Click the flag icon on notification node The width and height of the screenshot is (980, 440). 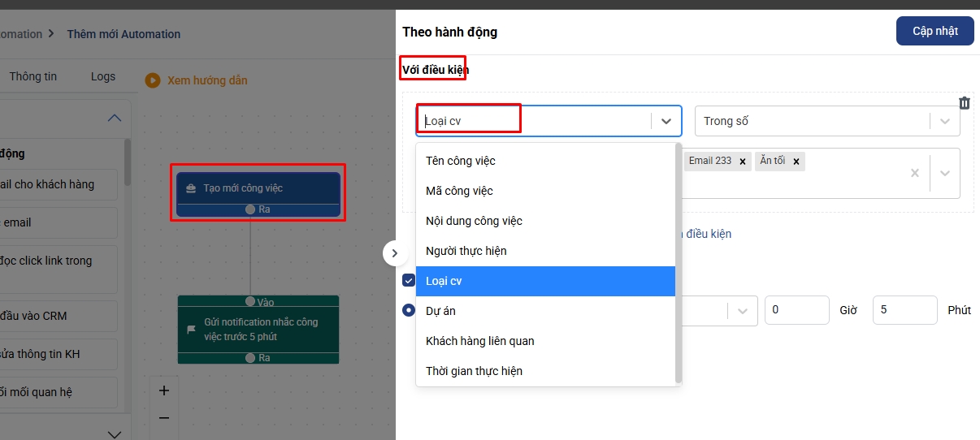pos(192,330)
